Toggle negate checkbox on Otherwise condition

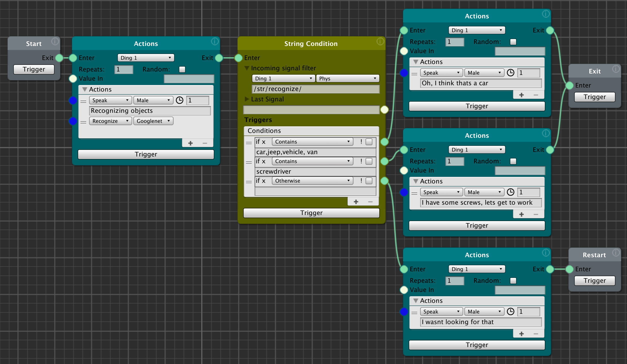click(x=369, y=181)
